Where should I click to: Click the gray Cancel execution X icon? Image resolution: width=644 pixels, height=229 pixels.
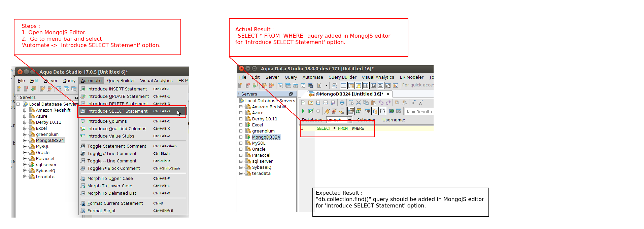[x=318, y=111]
